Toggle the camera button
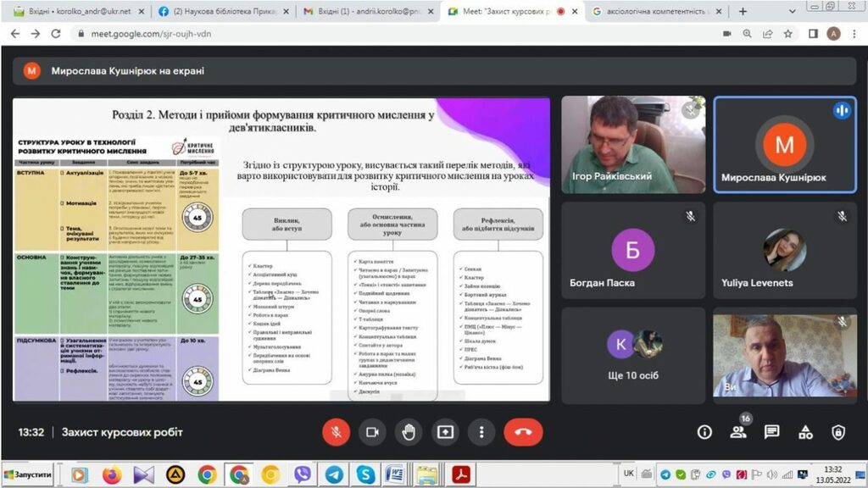The width and height of the screenshot is (868, 488). [371, 432]
